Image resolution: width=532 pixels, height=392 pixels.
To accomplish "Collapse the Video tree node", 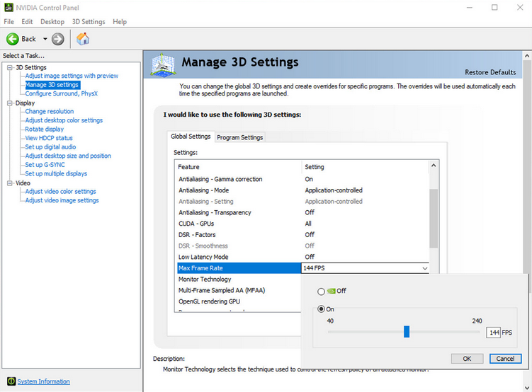I will pos(10,183).
